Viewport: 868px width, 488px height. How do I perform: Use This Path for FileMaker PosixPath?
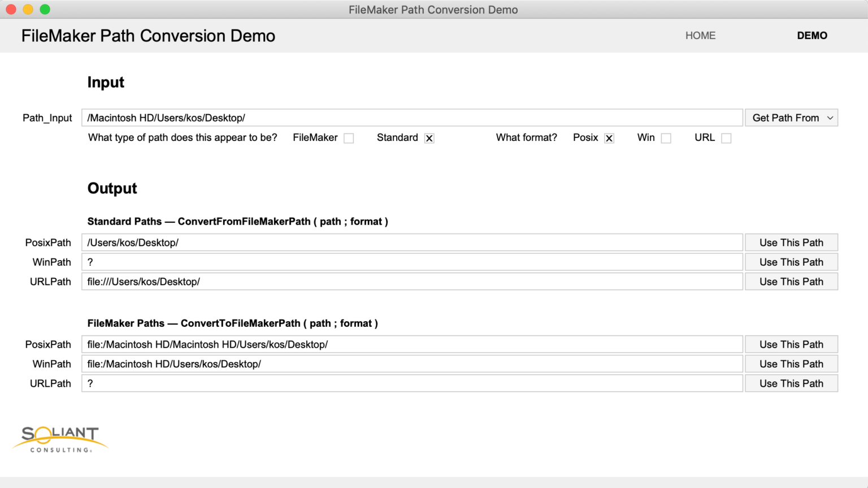click(x=791, y=344)
